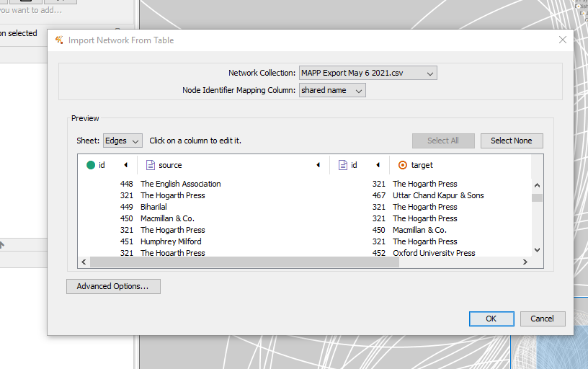The width and height of the screenshot is (588, 369).
Task: Click id value 449 in first column
Action: click(x=126, y=207)
